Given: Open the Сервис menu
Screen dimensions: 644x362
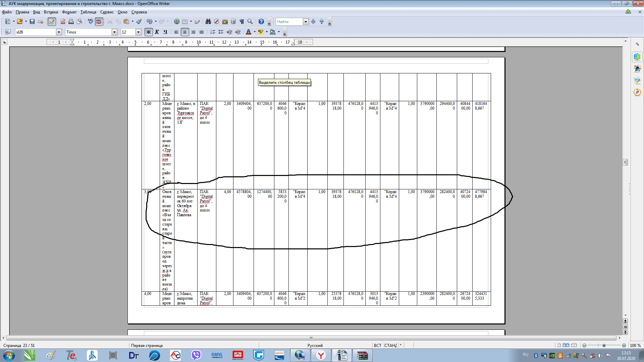Looking at the screenshot, I should 107,12.
